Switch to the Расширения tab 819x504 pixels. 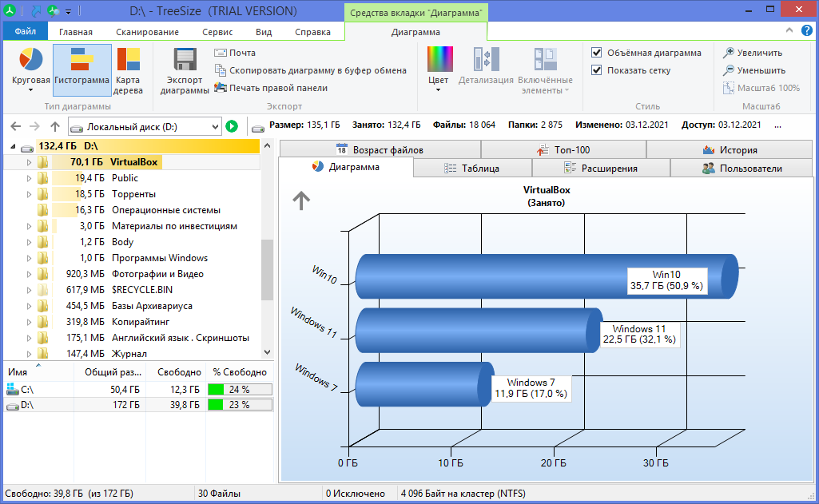[601, 169]
